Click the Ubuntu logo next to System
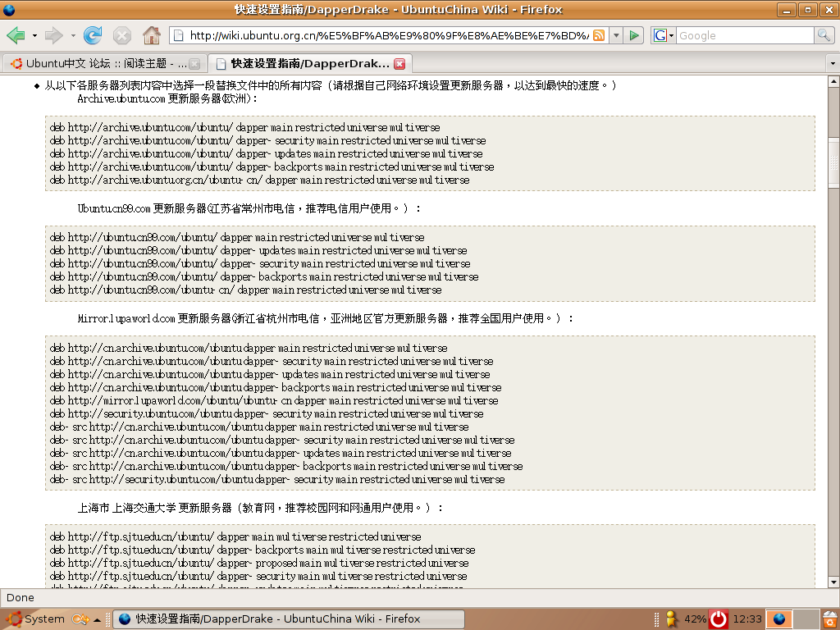The image size is (840, 630). [15, 619]
